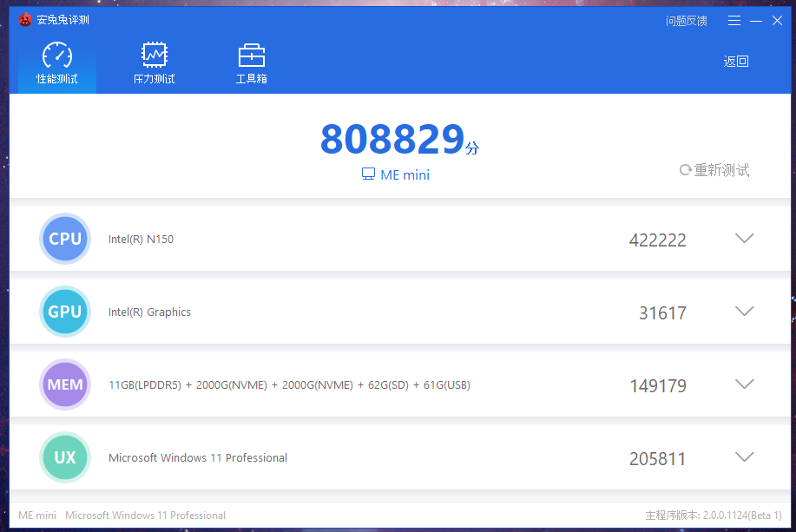Click the 安兔兔评测 app title text
Image resolution: width=796 pixels, height=532 pixels.
click(63, 20)
